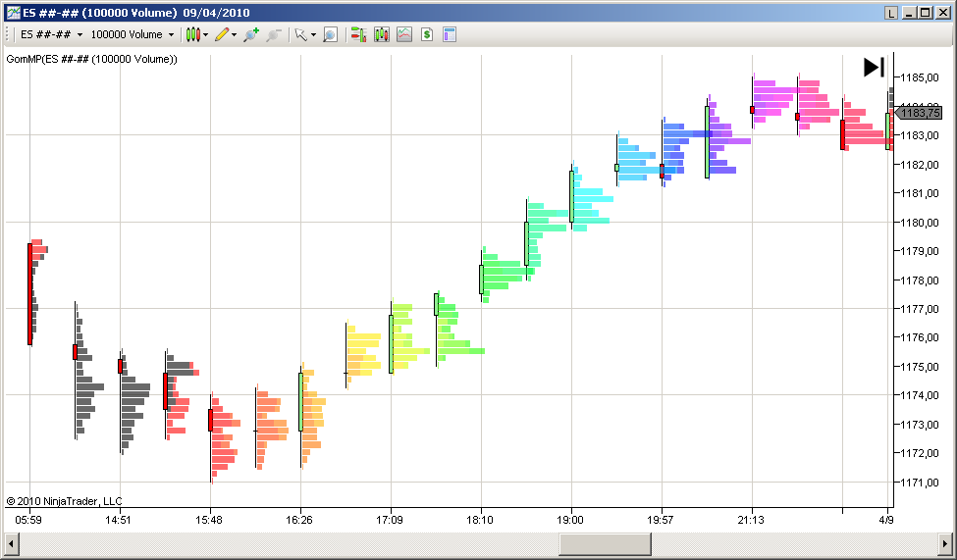Click the L link button in title bar
This screenshot has height=560, width=957.
tap(891, 13)
